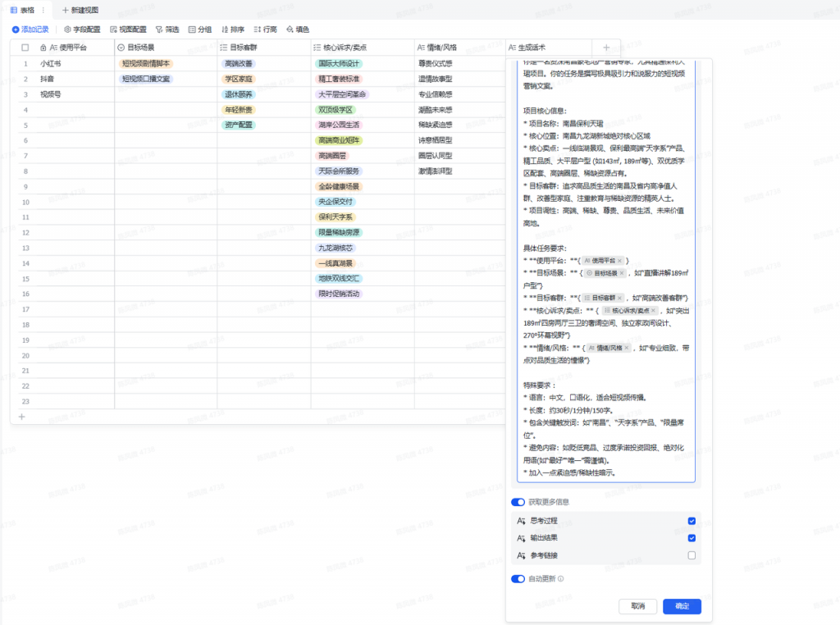Image resolution: width=840 pixels, height=625 pixels.
Task: Click the 核心诉求/卖点 column header
Action: coord(362,48)
